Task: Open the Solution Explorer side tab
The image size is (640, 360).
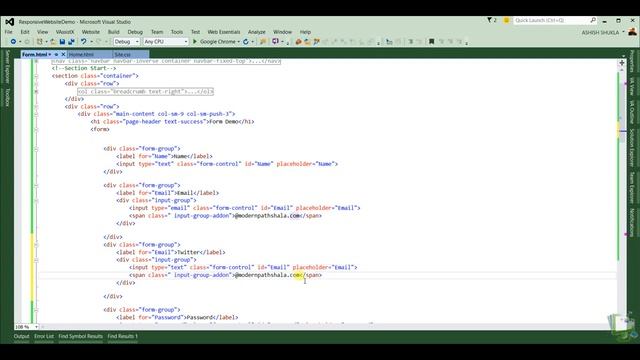Action: (x=632, y=147)
